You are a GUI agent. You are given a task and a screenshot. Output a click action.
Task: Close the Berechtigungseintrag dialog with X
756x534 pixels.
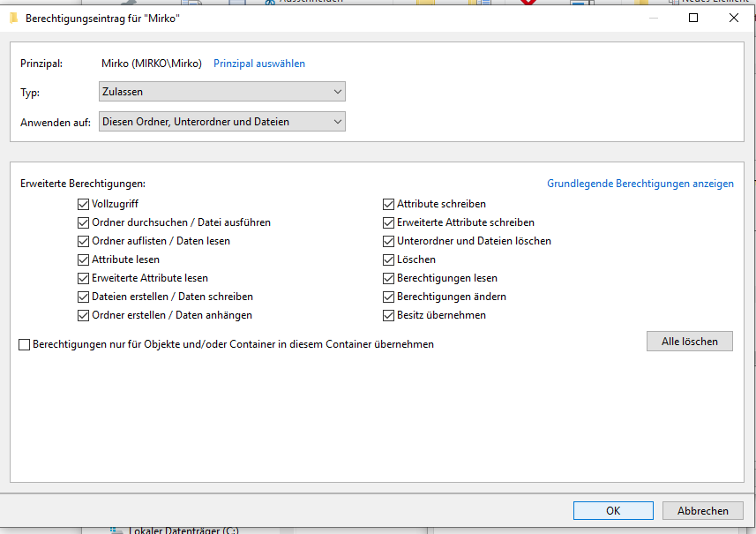click(734, 18)
